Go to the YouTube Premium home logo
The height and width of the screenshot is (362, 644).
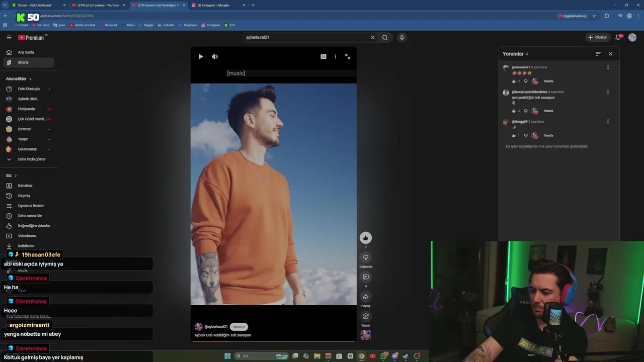pyautogui.click(x=31, y=38)
